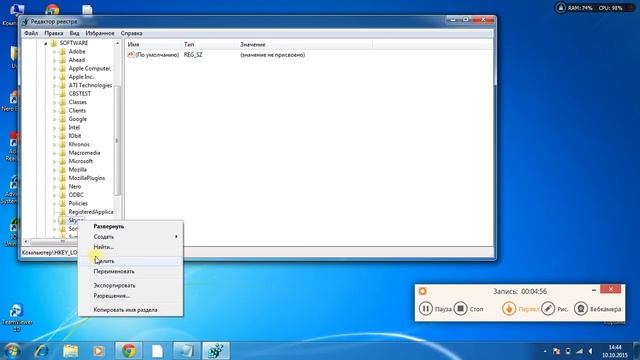
Task: Click the tree pane vertical scrollbar
Action: point(118,140)
